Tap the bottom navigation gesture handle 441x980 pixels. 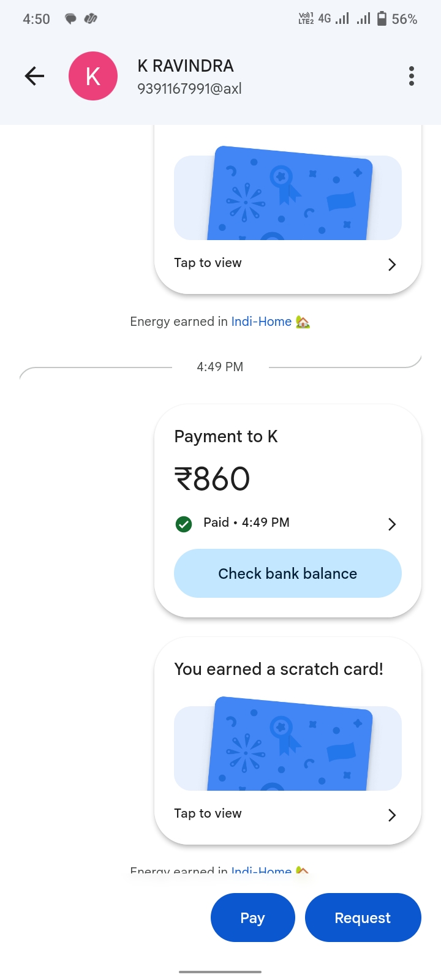point(221,971)
